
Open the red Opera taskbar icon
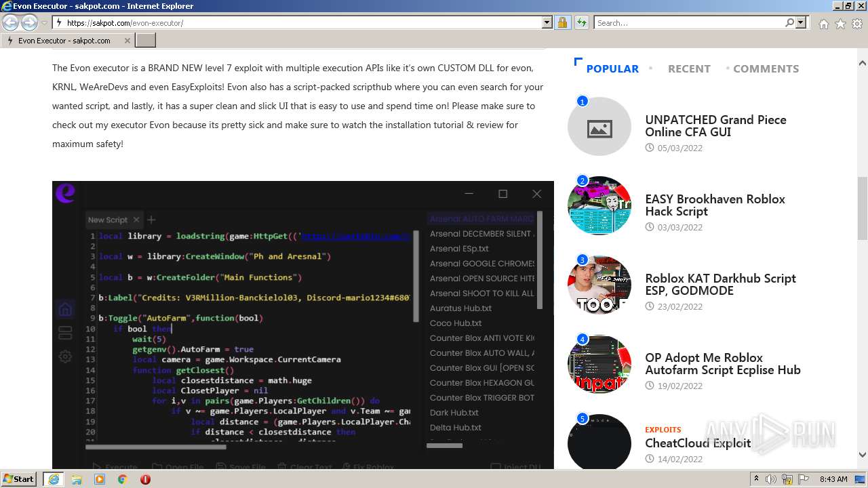coord(145,479)
